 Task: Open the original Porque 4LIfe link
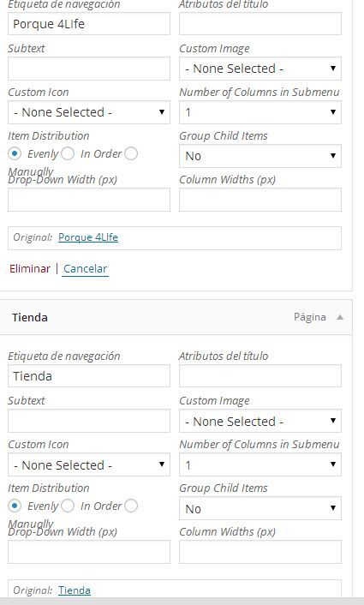click(x=88, y=237)
